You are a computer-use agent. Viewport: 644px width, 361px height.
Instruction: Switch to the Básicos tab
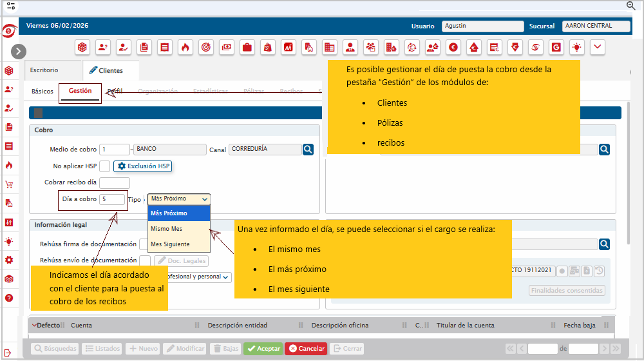(x=43, y=92)
